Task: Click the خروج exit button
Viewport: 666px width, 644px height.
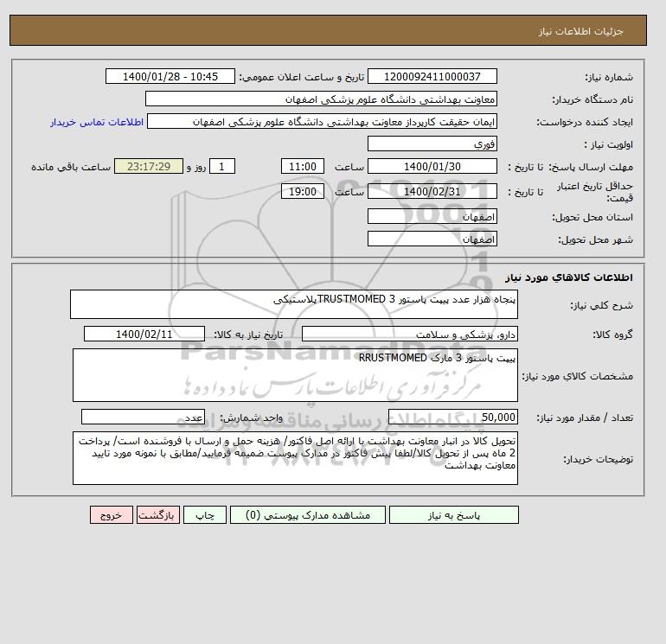Action: pos(112,514)
